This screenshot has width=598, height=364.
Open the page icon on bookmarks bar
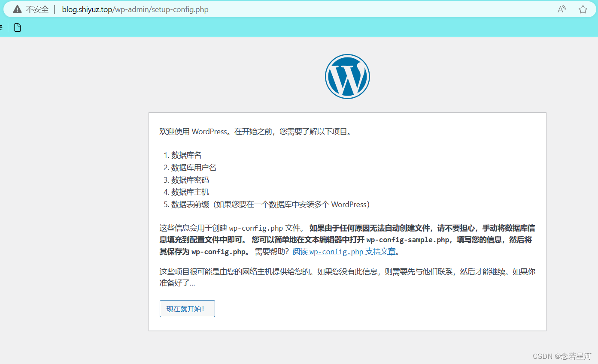coord(18,28)
